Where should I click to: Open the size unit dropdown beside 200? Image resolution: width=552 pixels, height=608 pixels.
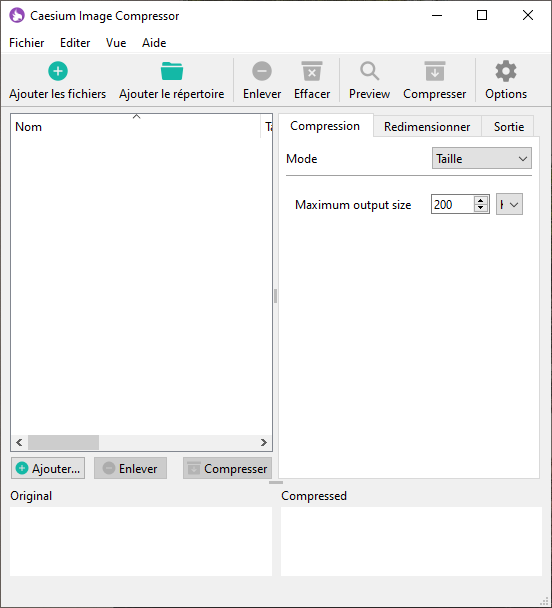[509, 204]
